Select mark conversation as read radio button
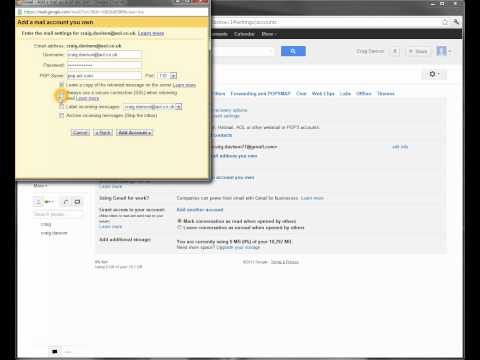This screenshot has height=360, width=480. [x=180, y=221]
